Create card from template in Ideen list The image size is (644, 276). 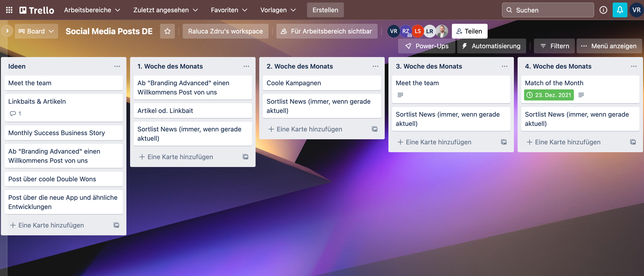(116, 225)
